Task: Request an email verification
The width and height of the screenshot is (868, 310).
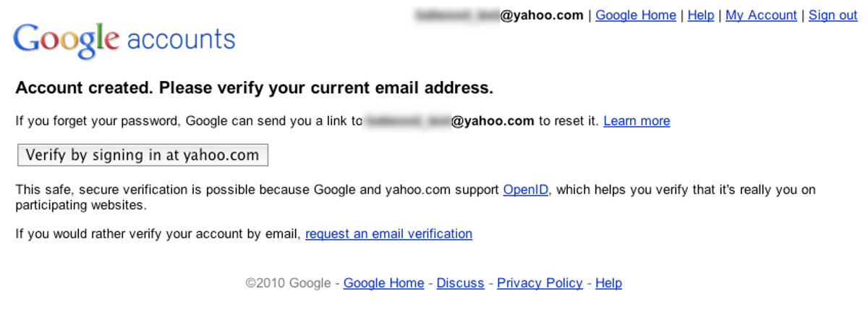Action: (x=388, y=234)
